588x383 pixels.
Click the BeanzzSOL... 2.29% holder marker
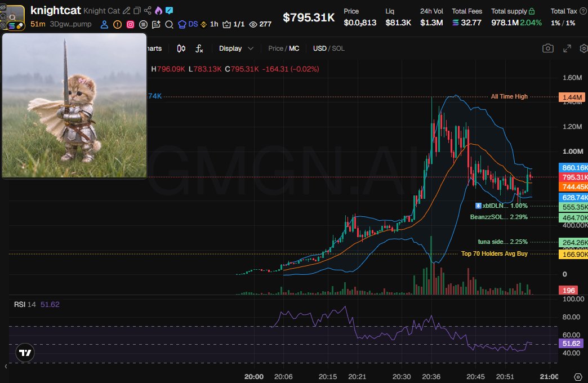point(499,217)
